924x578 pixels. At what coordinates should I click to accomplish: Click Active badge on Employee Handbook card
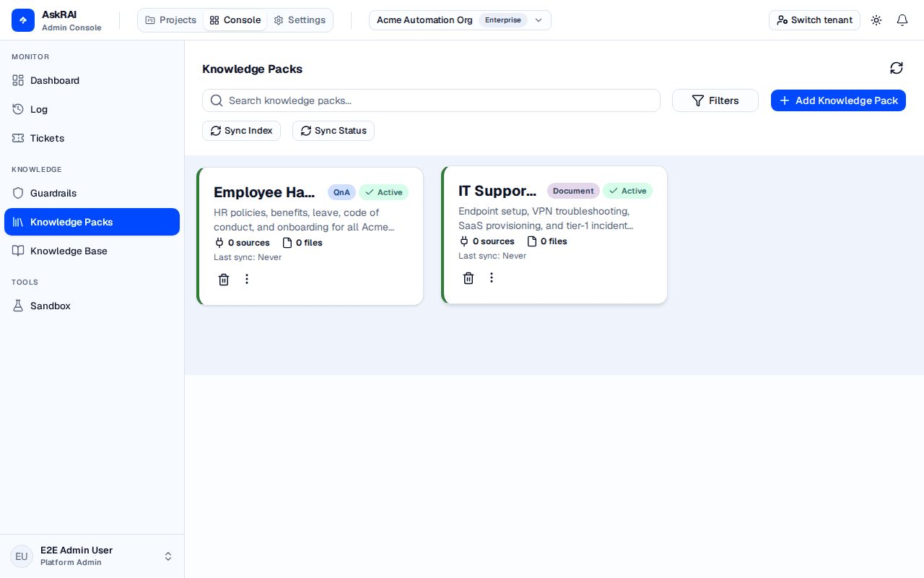point(383,192)
